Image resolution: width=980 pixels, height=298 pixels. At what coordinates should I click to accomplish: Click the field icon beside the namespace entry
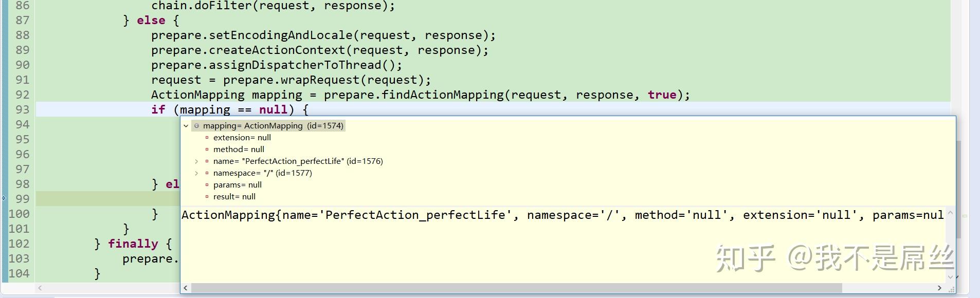click(207, 173)
